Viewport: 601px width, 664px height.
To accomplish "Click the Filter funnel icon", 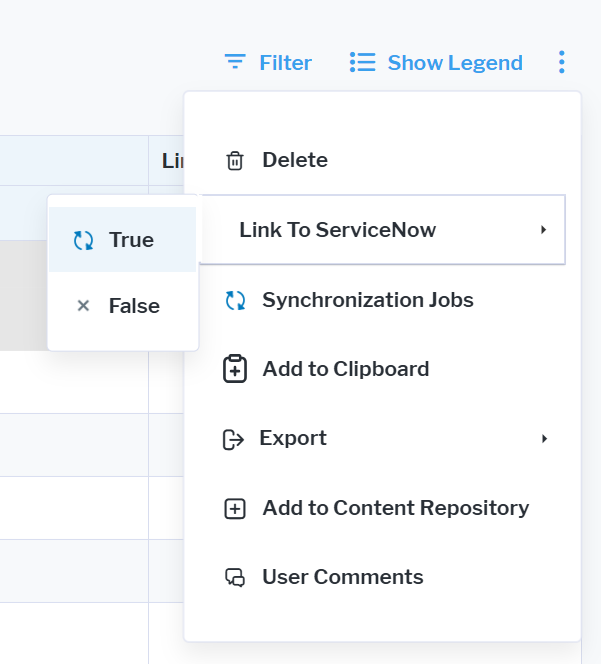I will [235, 63].
